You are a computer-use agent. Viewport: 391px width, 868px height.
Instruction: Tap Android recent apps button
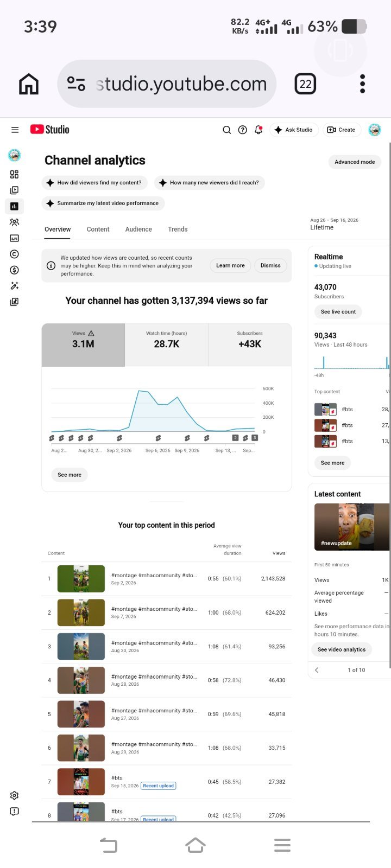pos(282,845)
